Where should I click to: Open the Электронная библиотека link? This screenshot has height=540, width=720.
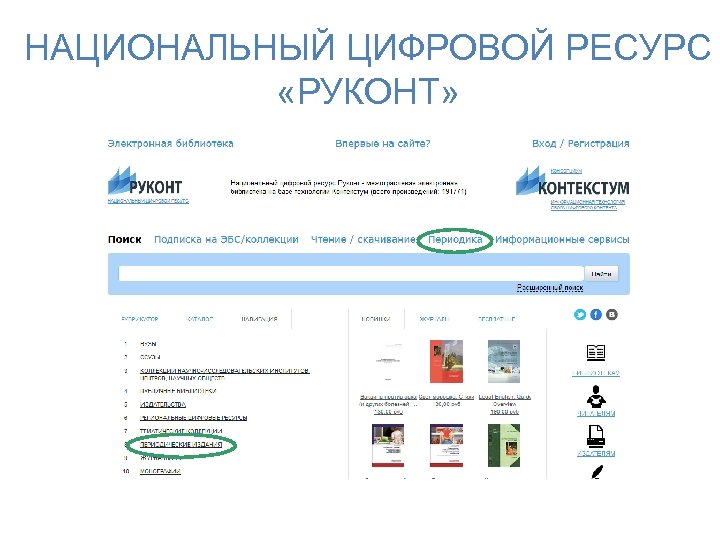(x=170, y=143)
